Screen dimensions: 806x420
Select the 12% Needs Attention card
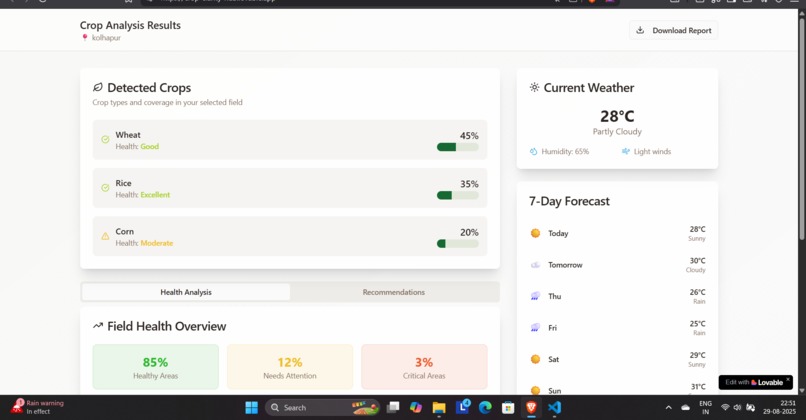[x=290, y=367]
